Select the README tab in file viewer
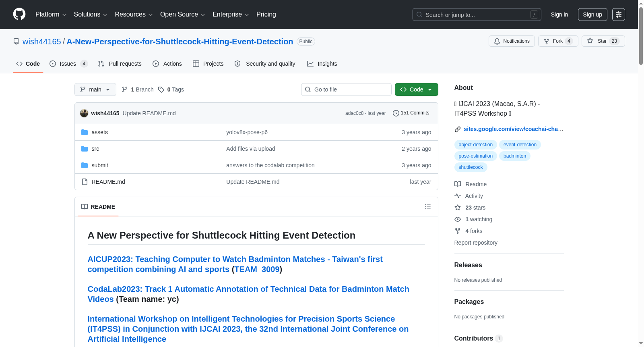The width and height of the screenshot is (644, 347). coord(98,207)
